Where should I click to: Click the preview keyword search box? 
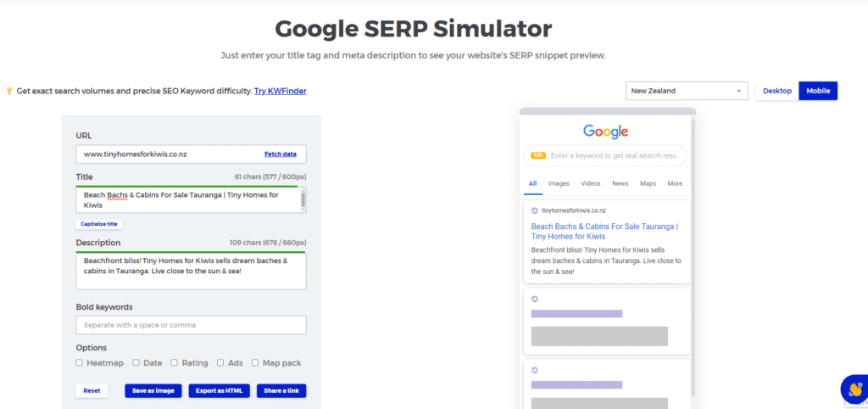point(605,156)
